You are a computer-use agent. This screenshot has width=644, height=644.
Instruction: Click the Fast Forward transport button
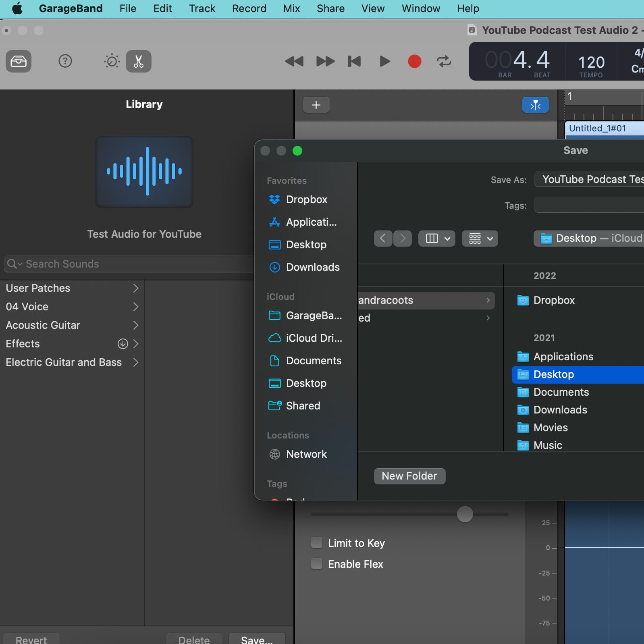pyautogui.click(x=326, y=61)
